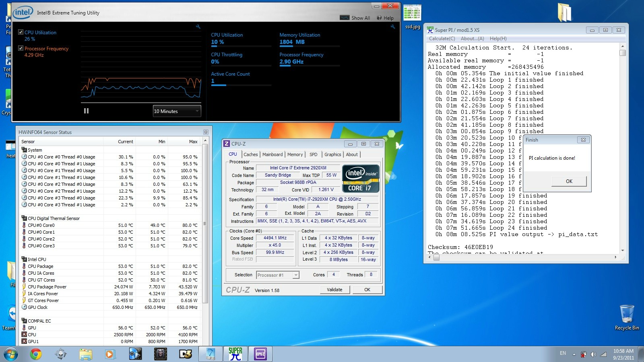644x362 pixels.
Task: Click the Max column header in HWiNFO
Action: coord(184,142)
